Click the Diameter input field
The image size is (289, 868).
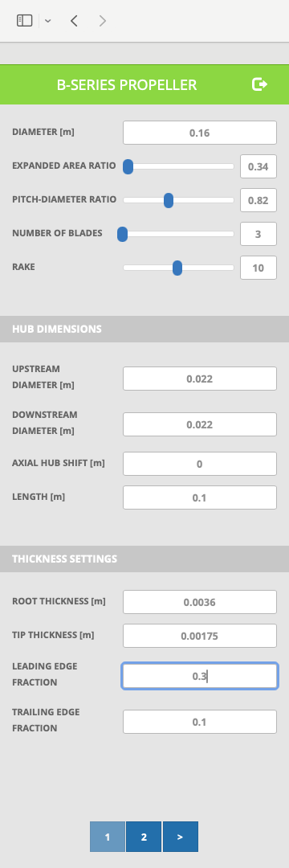pos(199,133)
